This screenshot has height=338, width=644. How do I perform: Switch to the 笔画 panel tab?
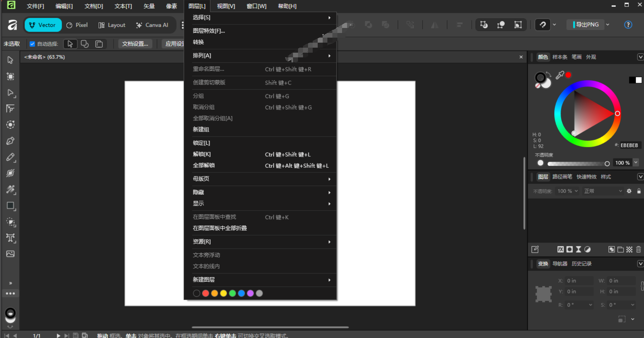coord(576,57)
